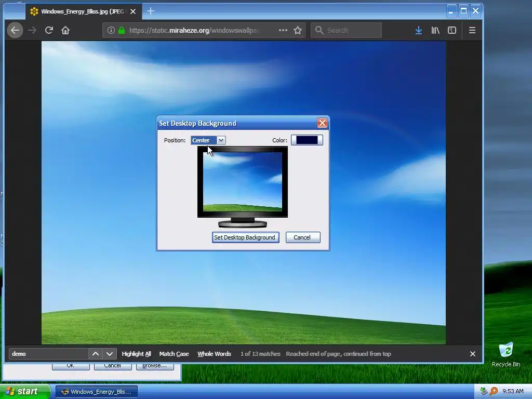Click Cancel in the background Display window
This screenshot has width=532, height=399.
(x=113, y=366)
